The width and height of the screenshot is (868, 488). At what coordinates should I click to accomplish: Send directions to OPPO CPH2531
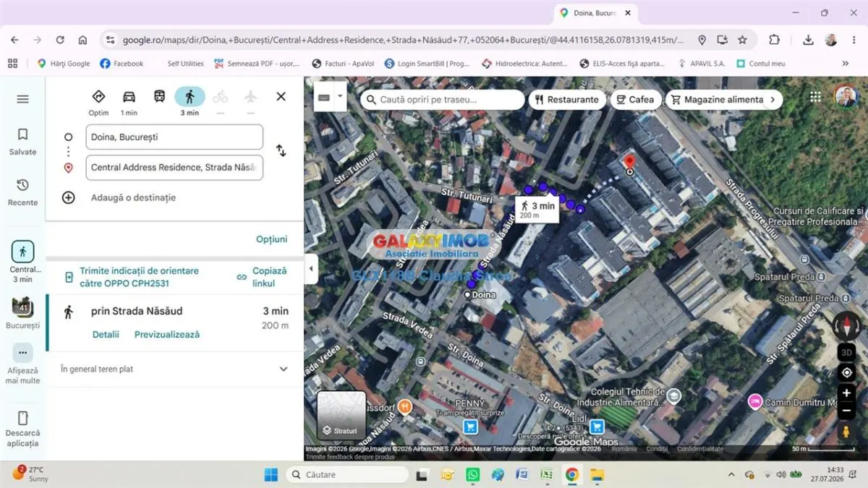[139, 277]
